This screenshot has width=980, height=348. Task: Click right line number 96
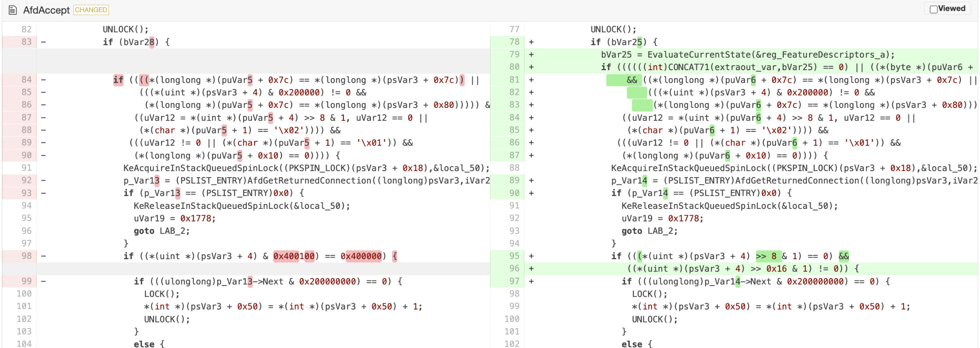[514, 269]
